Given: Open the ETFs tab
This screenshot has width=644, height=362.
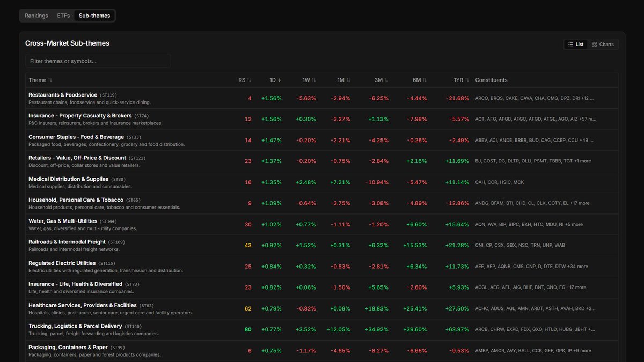Looking at the screenshot, I should click(63, 16).
